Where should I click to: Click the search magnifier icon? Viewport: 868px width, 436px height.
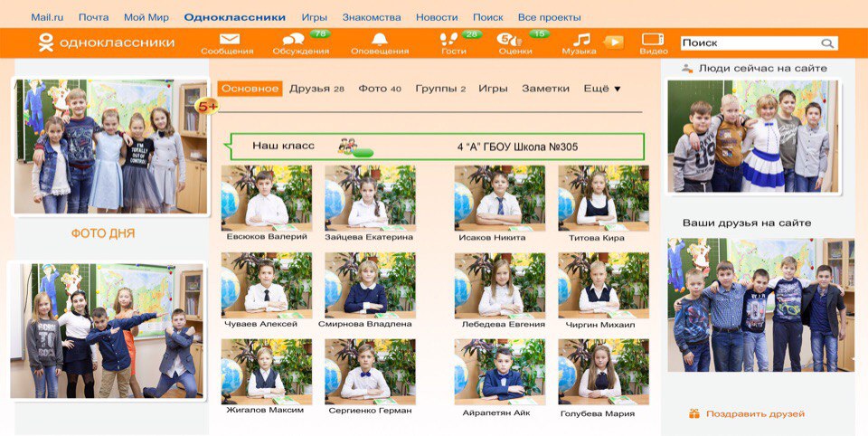point(827,43)
